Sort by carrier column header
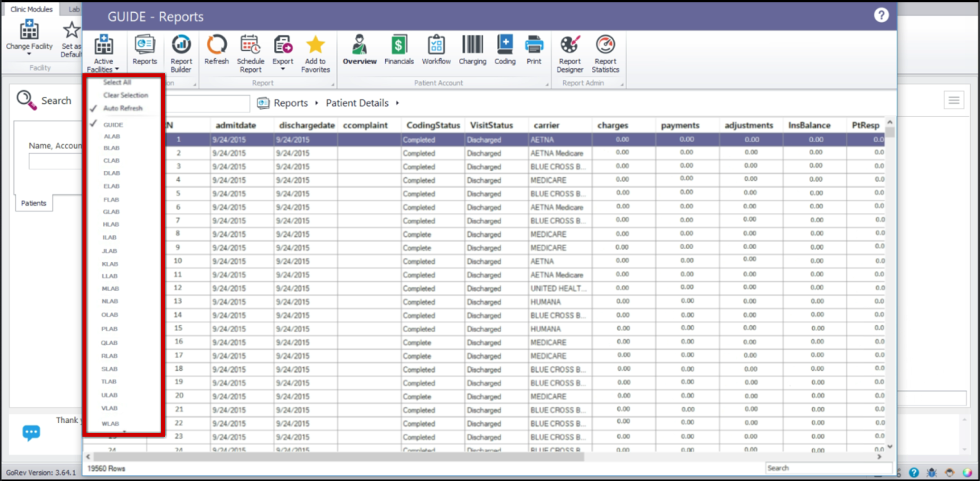 tap(546, 125)
